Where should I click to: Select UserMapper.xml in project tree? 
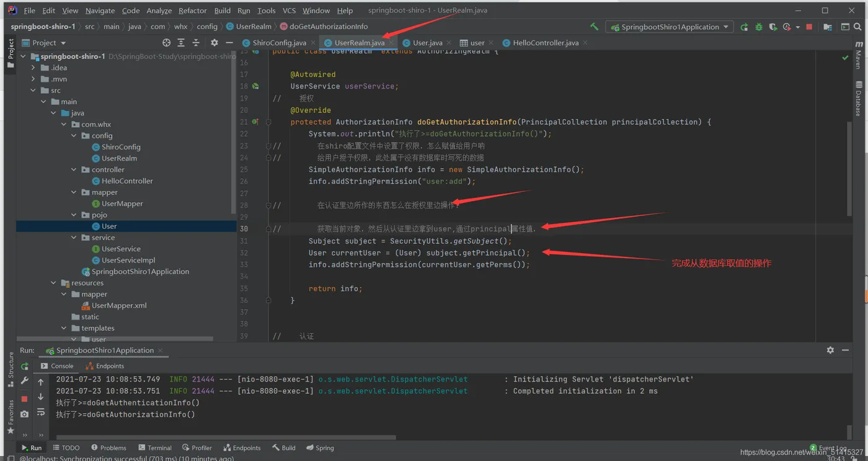point(119,305)
